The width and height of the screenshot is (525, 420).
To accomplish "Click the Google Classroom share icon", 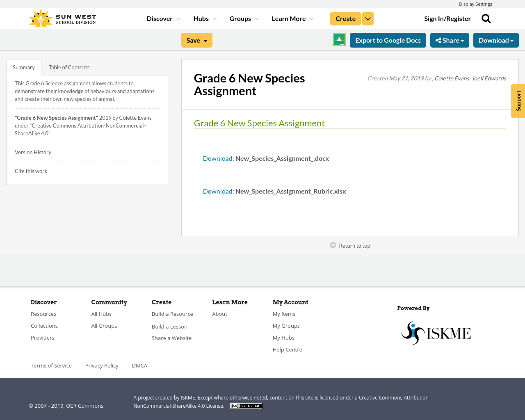I will click(x=339, y=40).
